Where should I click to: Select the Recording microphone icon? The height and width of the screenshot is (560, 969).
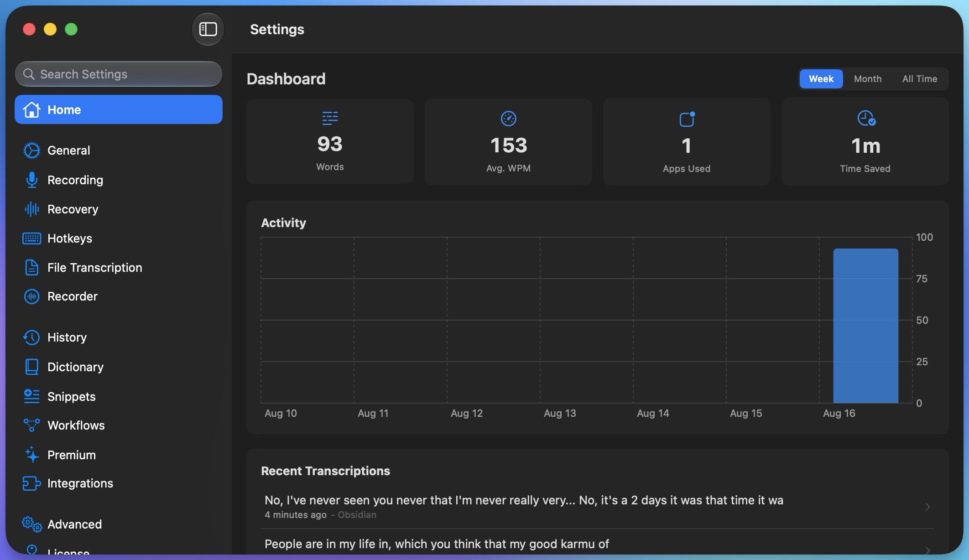(31, 180)
